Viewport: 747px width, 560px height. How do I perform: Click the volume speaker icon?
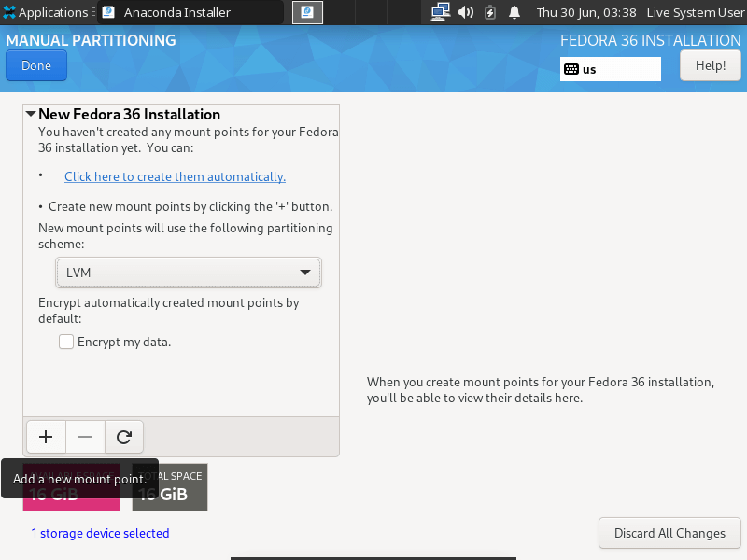point(466,13)
